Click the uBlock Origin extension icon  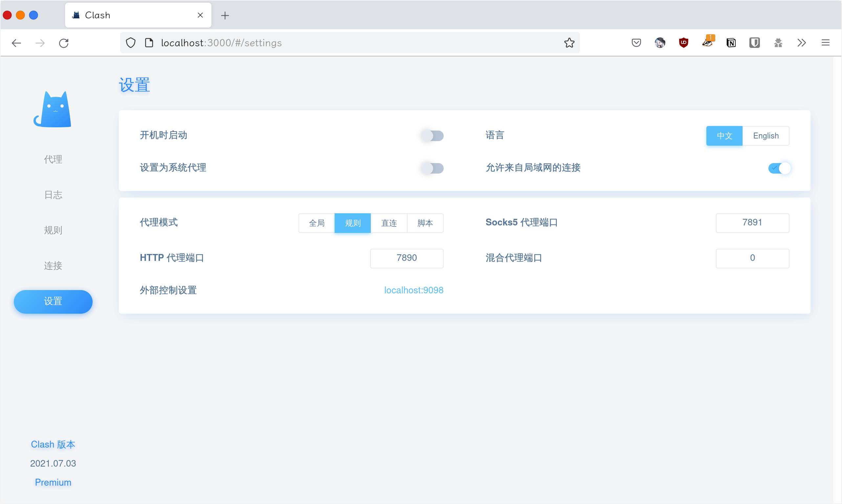tap(684, 43)
